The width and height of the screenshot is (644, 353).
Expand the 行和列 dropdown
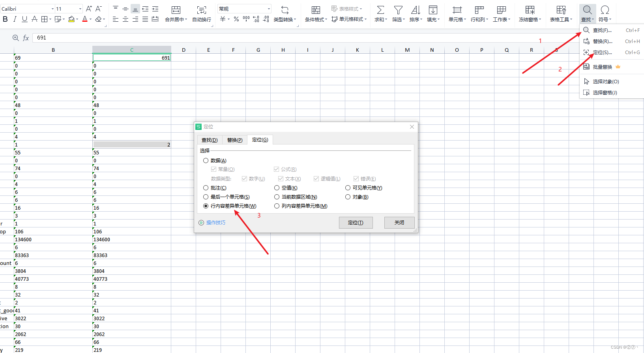point(487,19)
